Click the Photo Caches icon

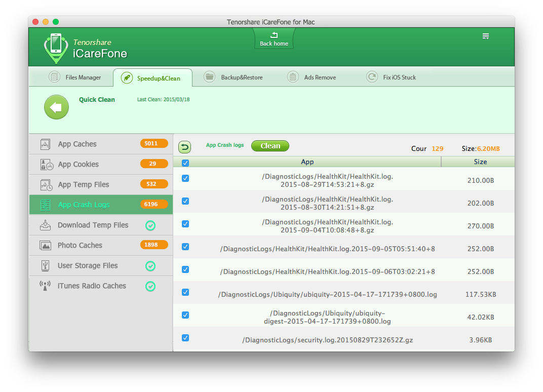click(x=46, y=246)
